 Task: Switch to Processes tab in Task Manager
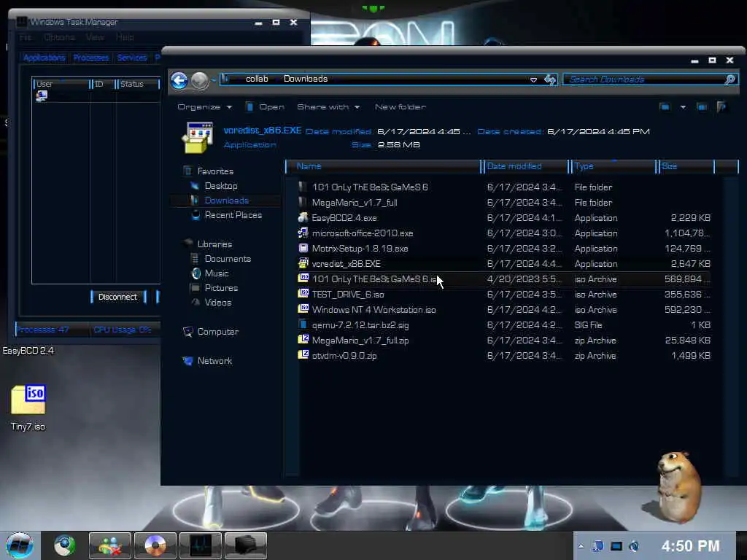point(91,58)
